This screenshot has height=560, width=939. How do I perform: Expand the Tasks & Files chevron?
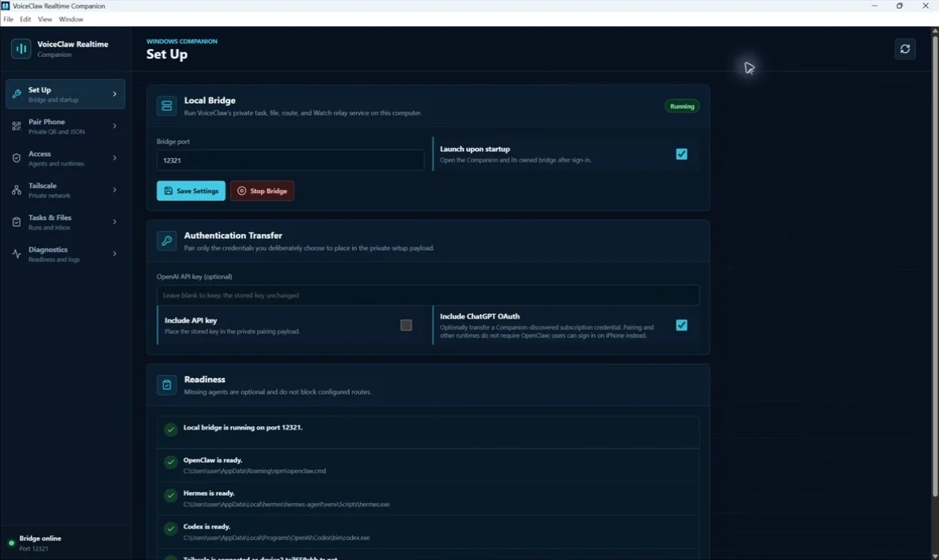pyautogui.click(x=115, y=221)
